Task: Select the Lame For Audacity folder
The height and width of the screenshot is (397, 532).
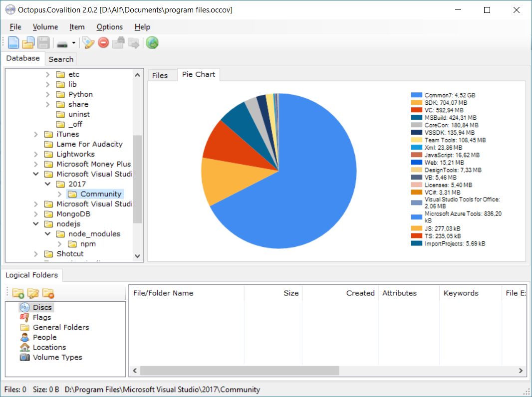Action: [x=89, y=144]
